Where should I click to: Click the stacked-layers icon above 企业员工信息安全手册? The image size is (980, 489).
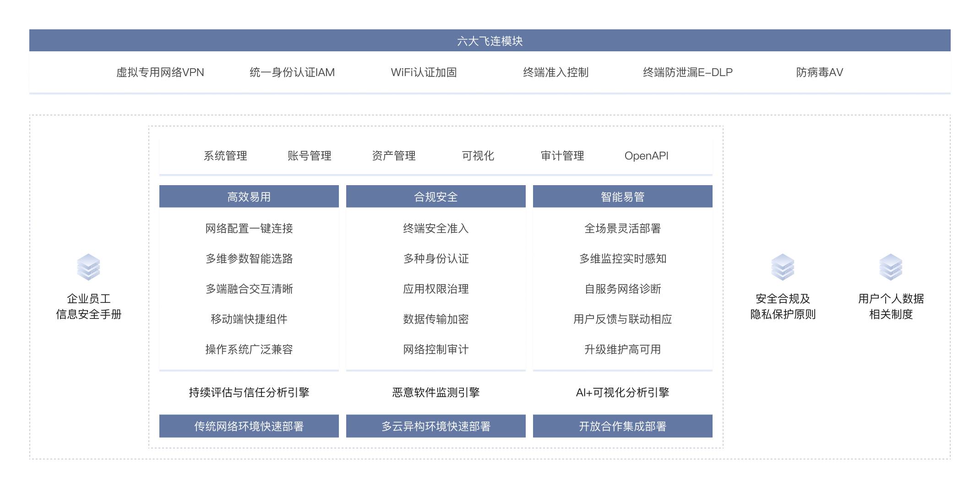88,267
